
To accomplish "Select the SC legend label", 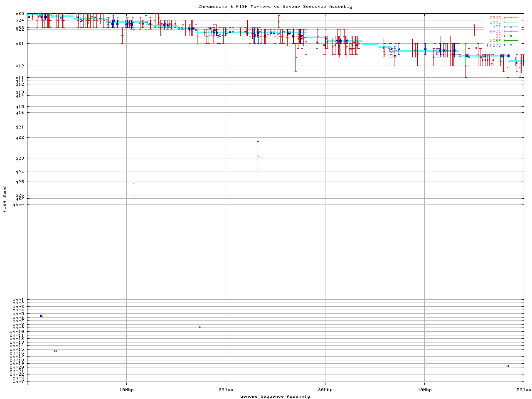I will tap(498, 36).
